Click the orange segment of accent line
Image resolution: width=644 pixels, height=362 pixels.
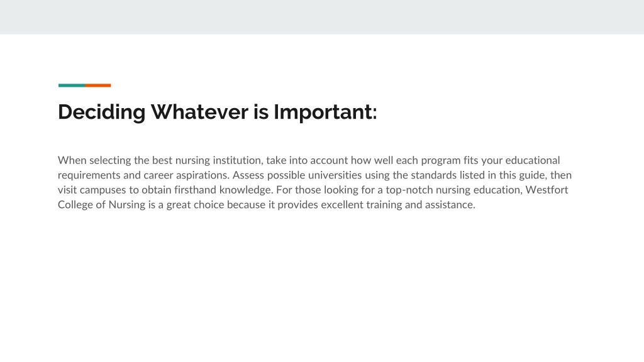pyautogui.click(x=97, y=85)
